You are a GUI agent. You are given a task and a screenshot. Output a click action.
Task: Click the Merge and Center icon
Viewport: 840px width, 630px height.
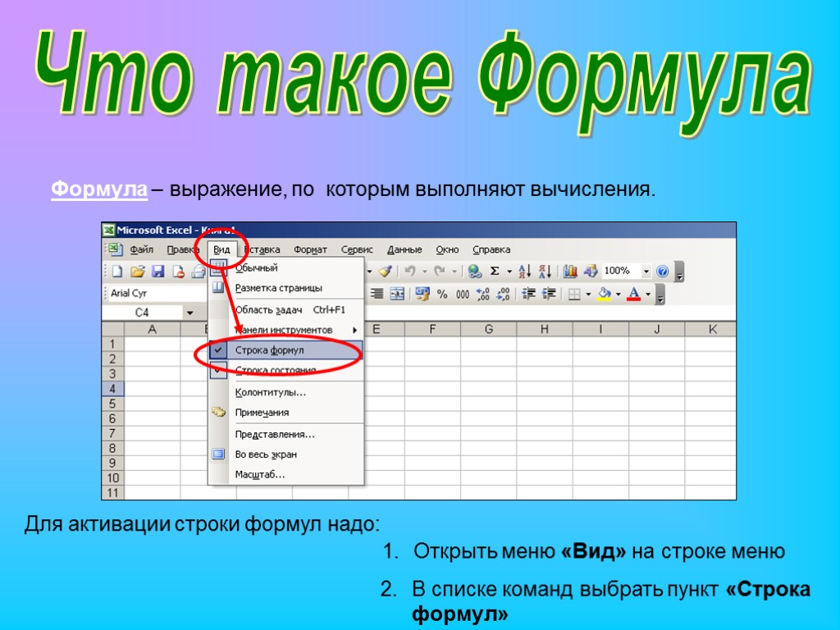(397, 294)
